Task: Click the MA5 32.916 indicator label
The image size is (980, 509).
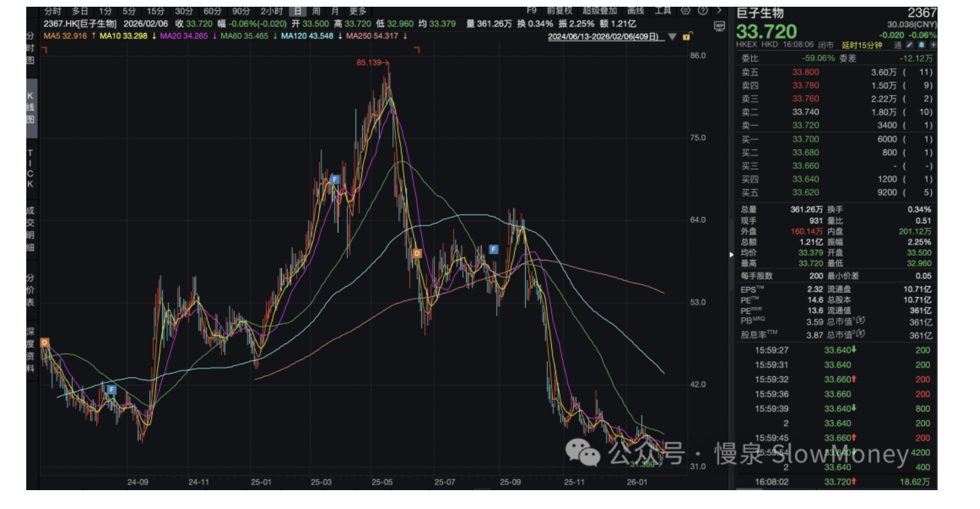Action: point(65,35)
